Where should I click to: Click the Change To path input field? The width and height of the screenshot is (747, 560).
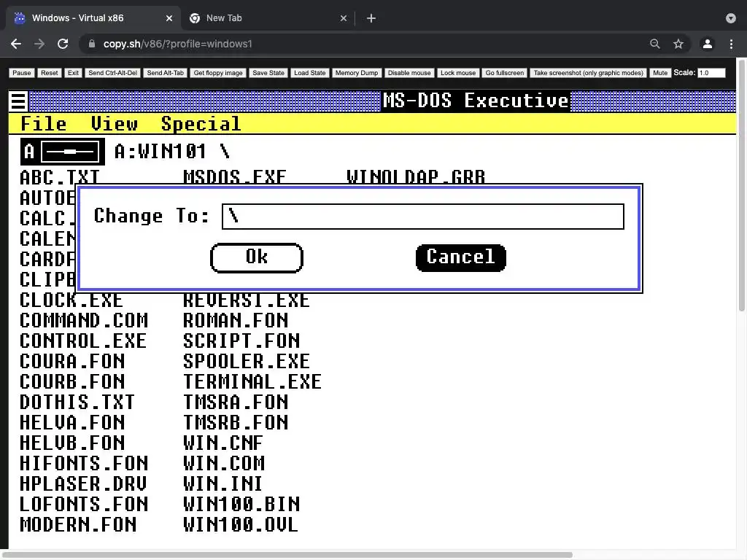tap(423, 217)
